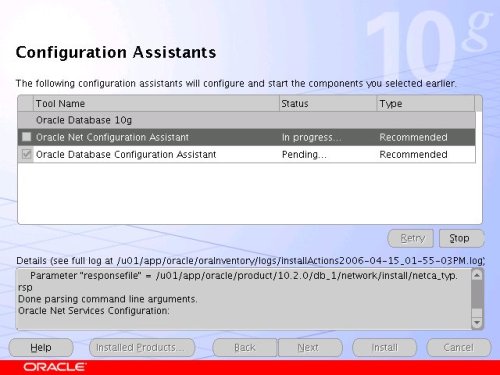
Task: Toggle Oracle Net Configuration Assistant checkbox
Action: pos(26,137)
